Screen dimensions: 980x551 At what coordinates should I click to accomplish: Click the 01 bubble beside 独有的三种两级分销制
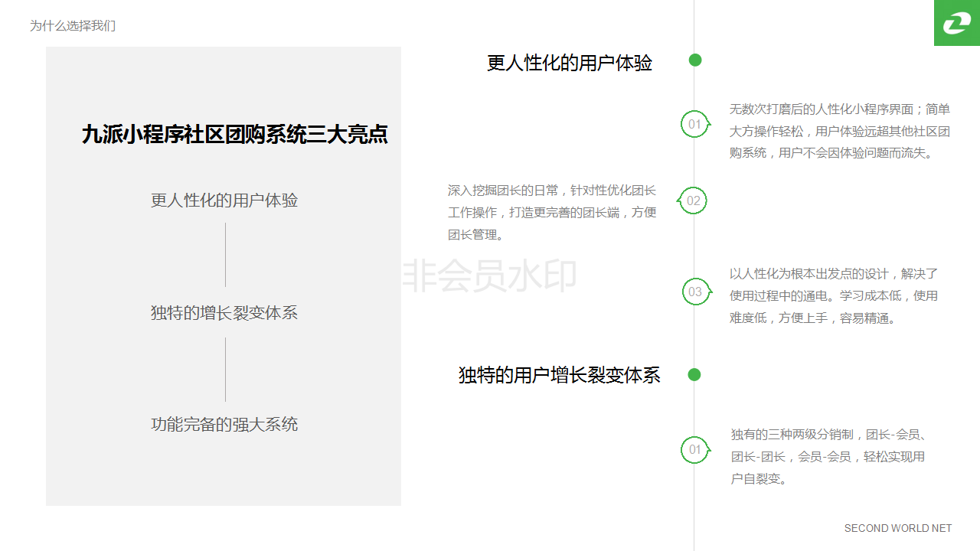[695, 449]
